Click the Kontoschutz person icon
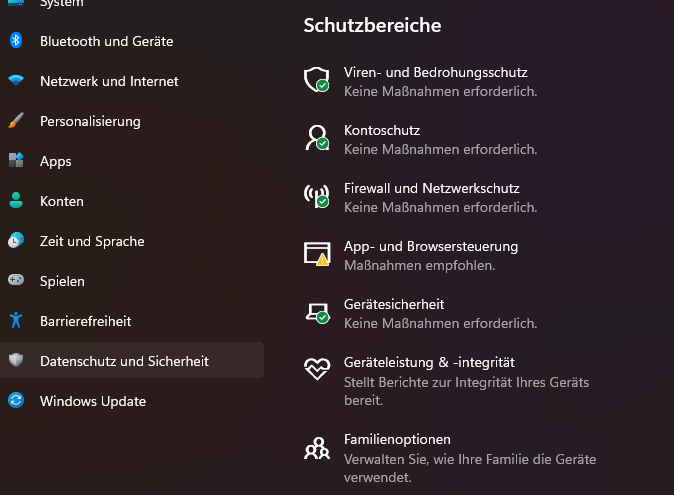Viewport: 674px width, 495px height. coord(316,137)
